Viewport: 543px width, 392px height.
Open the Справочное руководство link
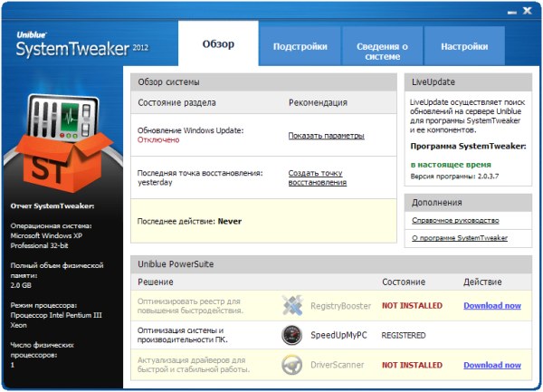455,220
